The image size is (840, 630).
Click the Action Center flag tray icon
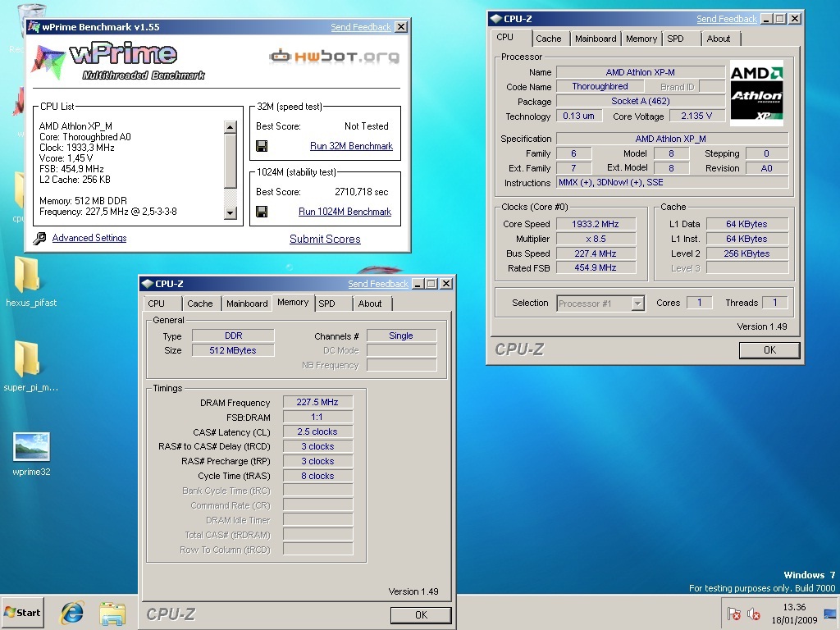click(x=734, y=614)
